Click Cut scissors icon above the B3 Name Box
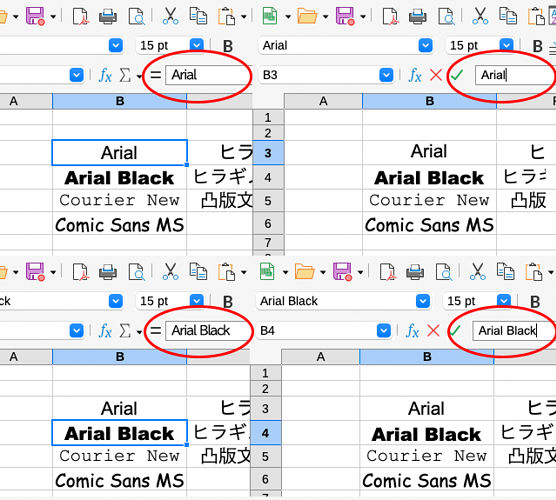The image size is (556, 500). point(480,16)
